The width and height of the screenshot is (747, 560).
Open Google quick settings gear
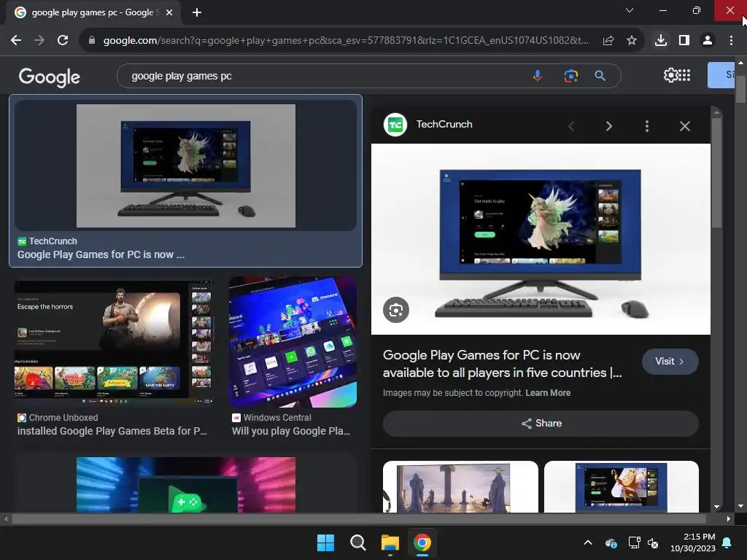[x=670, y=75]
